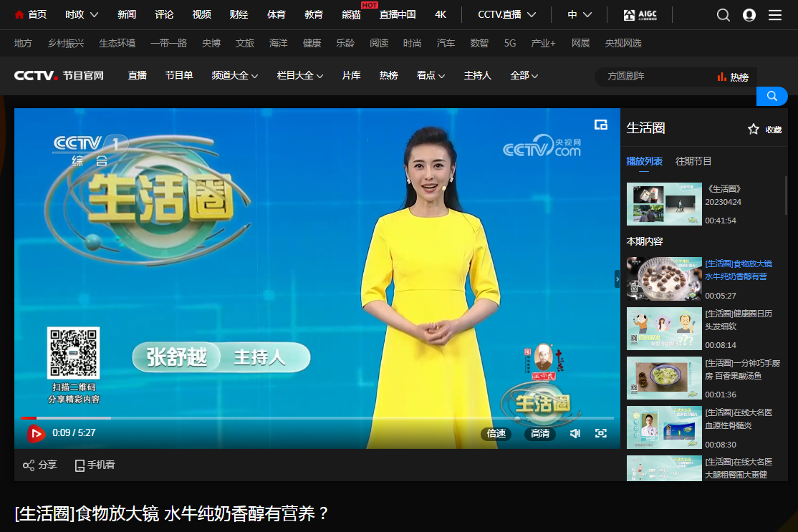This screenshot has width=798, height=532.
Task: Click the phone icon for 手机看
Action: (80, 465)
